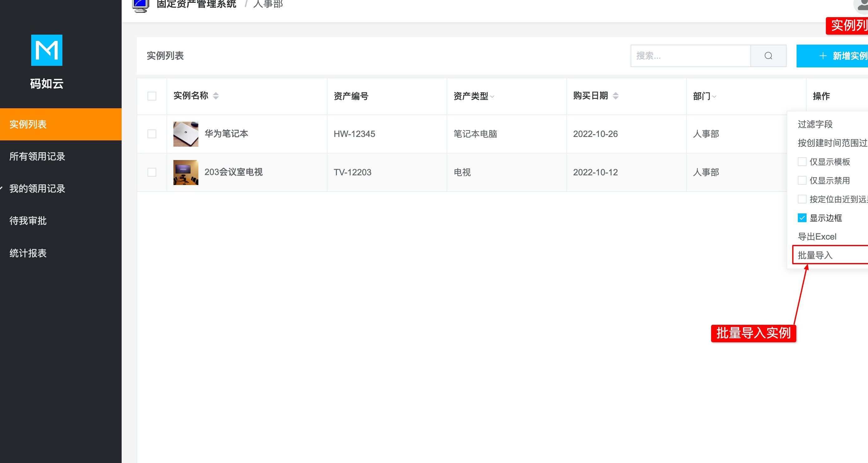Enable 仅显示模板 checkbox
This screenshot has width=868, height=463.
pyautogui.click(x=802, y=162)
